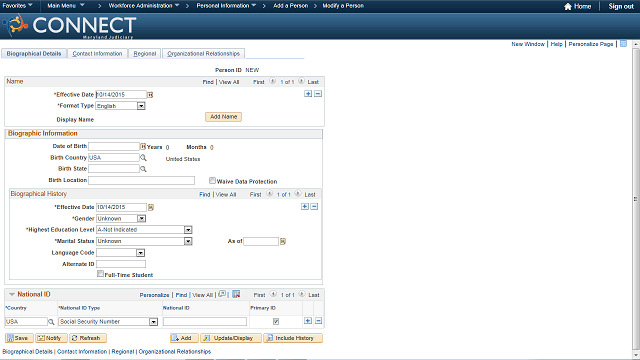Click the Add Name button
The width and height of the screenshot is (640, 360).
pyautogui.click(x=223, y=117)
